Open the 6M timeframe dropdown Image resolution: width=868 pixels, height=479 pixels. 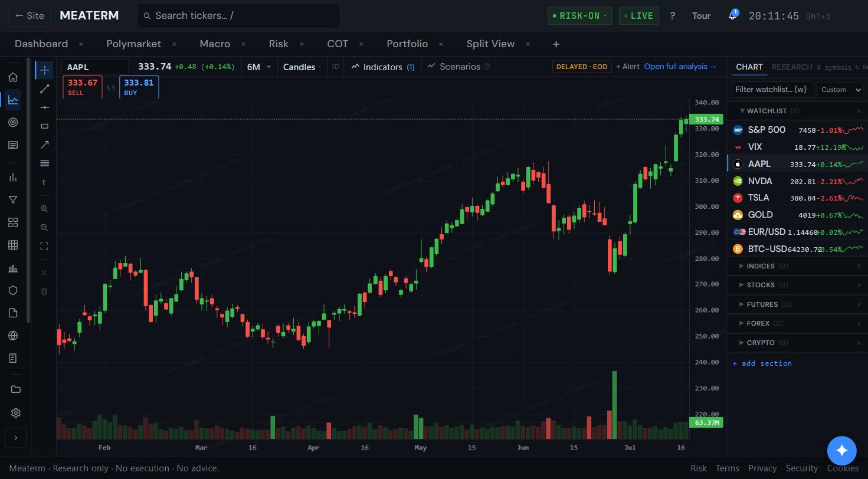tap(258, 67)
